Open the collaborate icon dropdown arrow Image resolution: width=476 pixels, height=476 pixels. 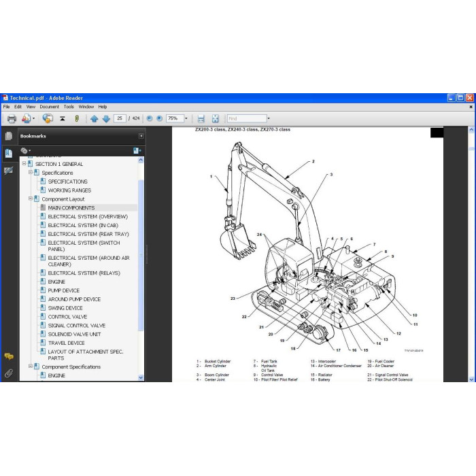(x=33, y=118)
